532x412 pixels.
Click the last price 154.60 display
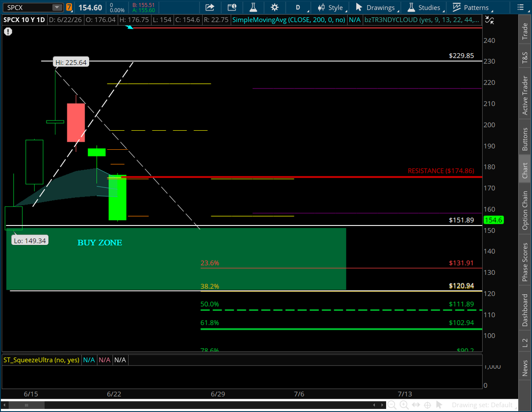[x=90, y=8]
